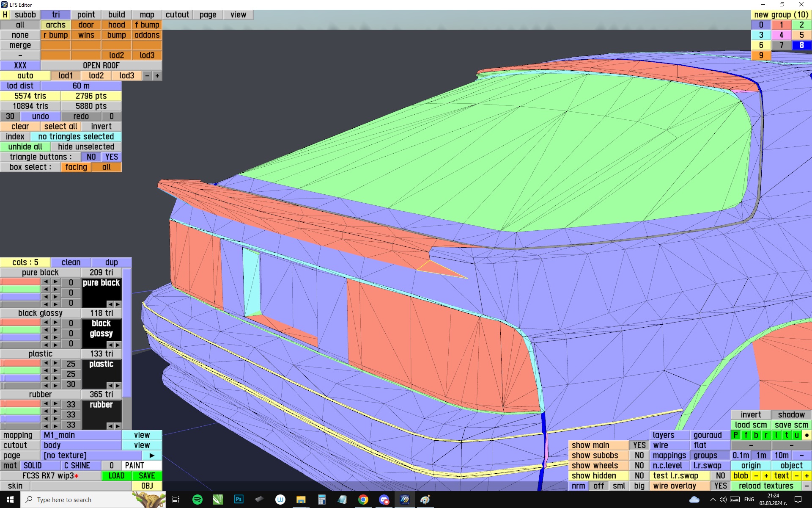Open the cutout body selector
812x508 pixels.
[81, 445]
